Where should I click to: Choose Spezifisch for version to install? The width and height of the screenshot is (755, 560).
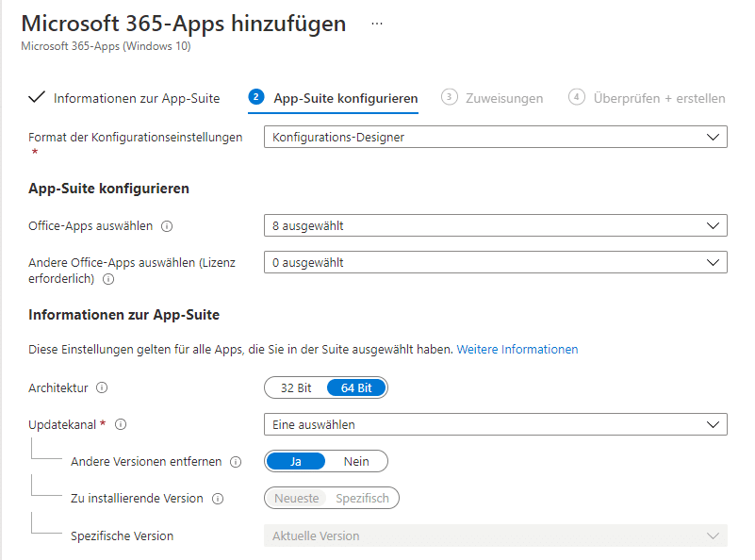(362, 499)
